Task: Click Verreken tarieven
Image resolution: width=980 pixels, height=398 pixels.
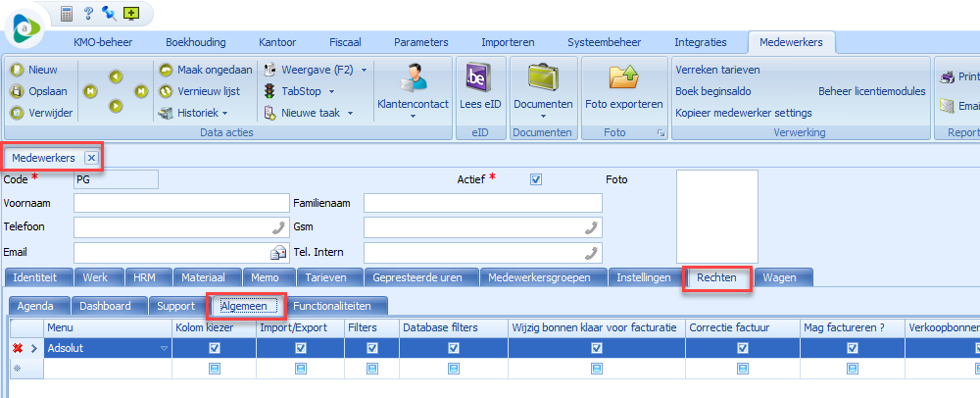Action: pyautogui.click(x=717, y=70)
